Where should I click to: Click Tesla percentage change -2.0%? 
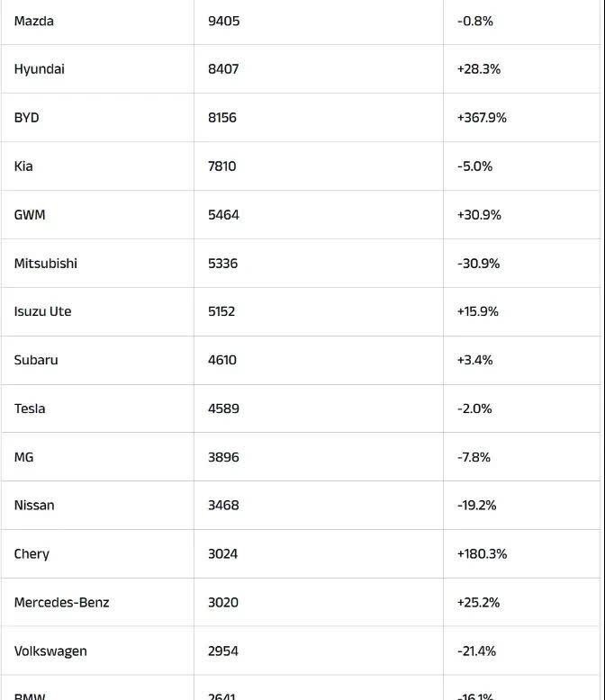click(474, 408)
